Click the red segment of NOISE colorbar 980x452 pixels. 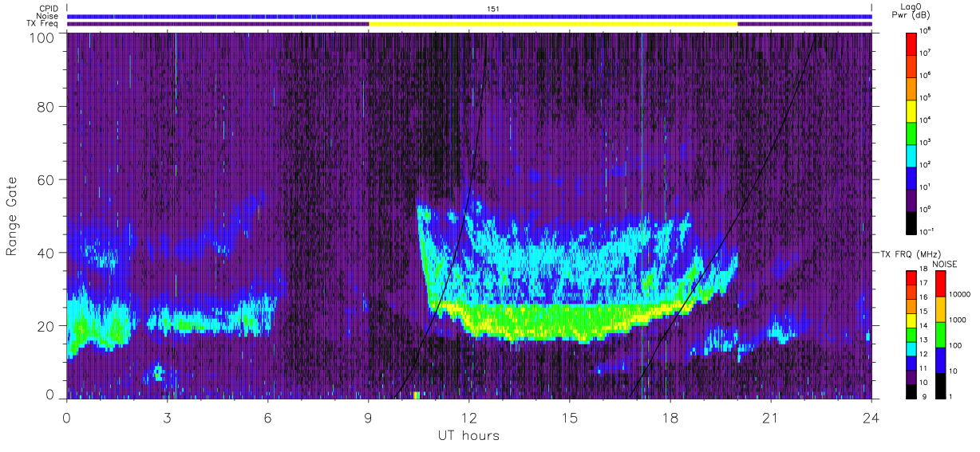pos(941,284)
